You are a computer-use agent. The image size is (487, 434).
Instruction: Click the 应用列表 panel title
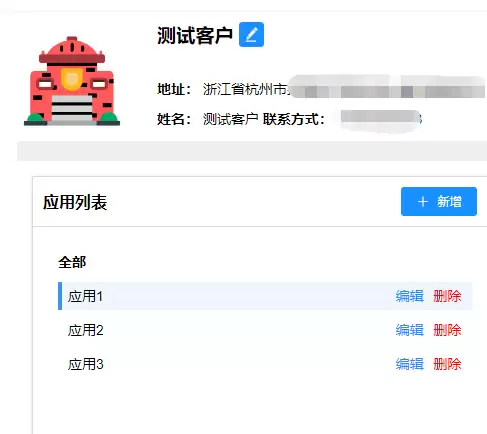click(x=75, y=202)
